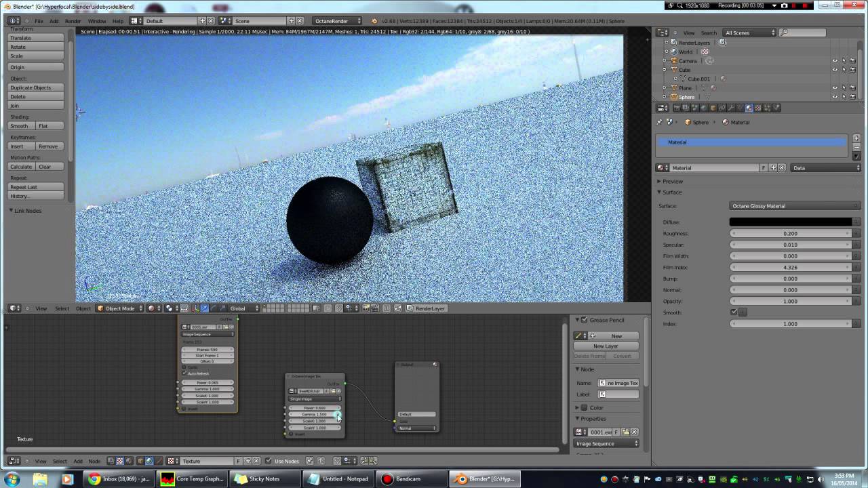Open the Bandicam taskbar button
This screenshot has height=488, width=868.
[x=412, y=479]
